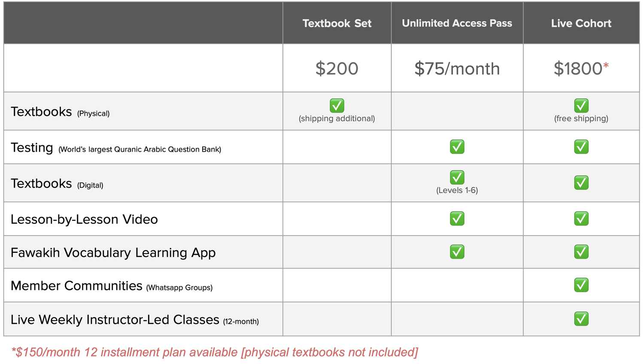Click Unlimited Access Fawakih Vocabulary App checkmark
Screen dimensions: 644x364
tap(457, 252)
